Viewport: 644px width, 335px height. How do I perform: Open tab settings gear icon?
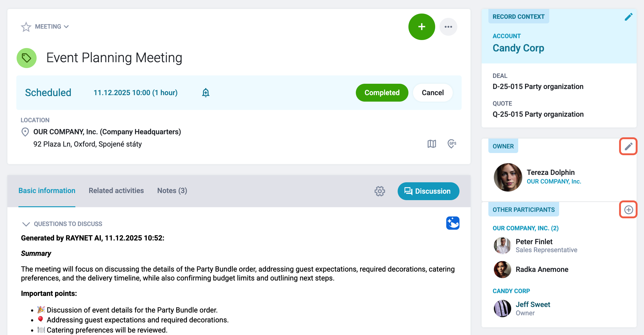[x=380, y=191]
